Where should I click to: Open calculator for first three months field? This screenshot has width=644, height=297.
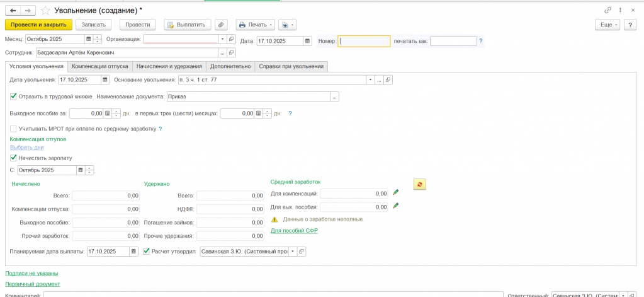click(x=258, y=114)
